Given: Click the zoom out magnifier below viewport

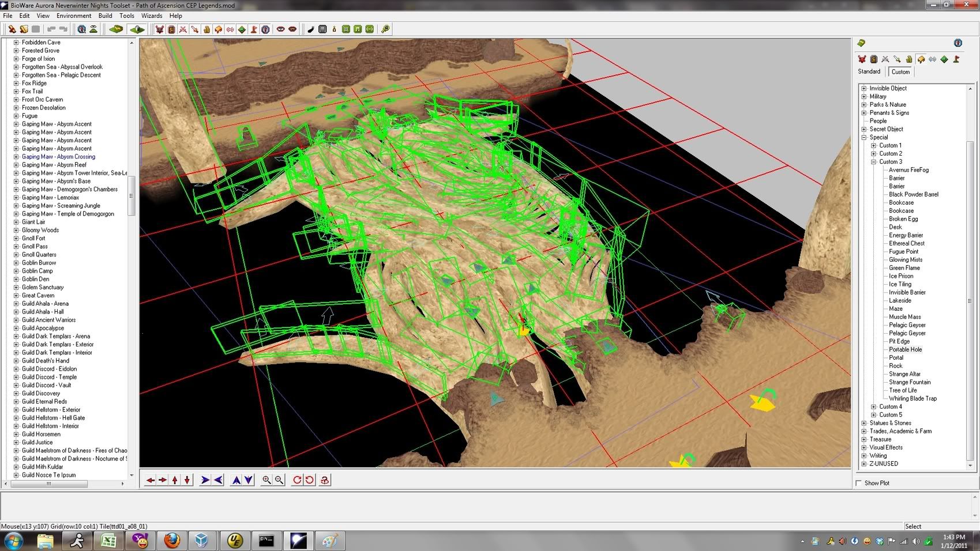Looking at the screenshot, I should (279, 480).
